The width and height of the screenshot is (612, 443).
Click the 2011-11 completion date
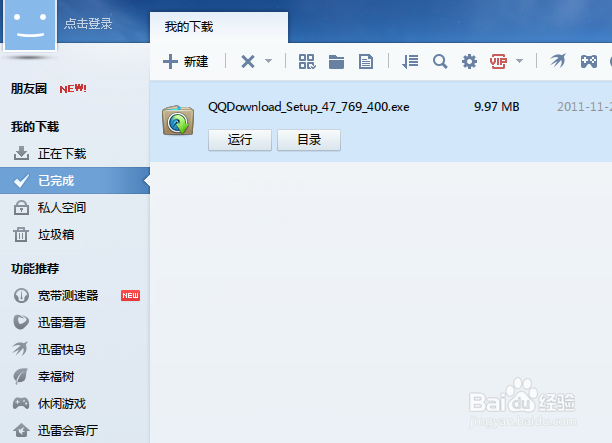point(584,107)
